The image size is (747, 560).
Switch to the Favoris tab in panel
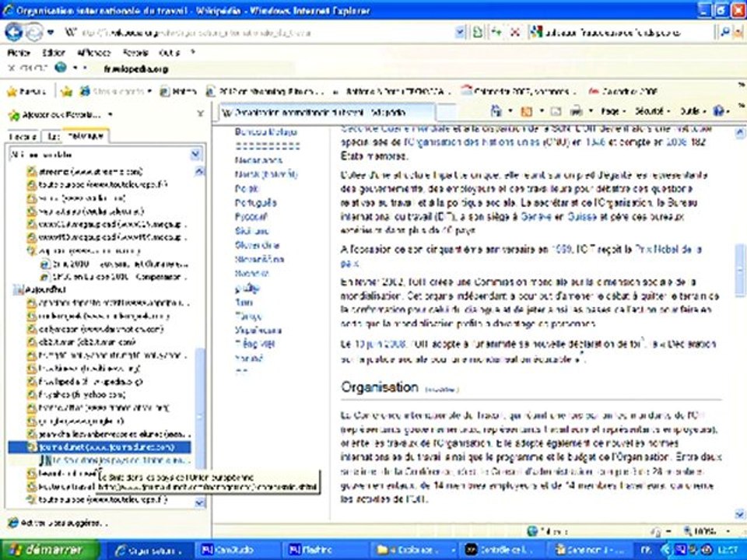[x=23, y=137]
